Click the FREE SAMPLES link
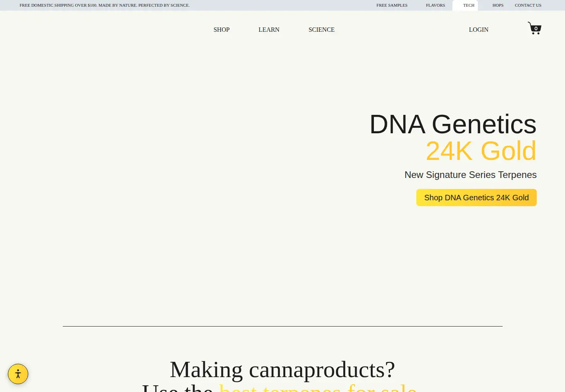This screenshot has height=392, width=565. [x=392, y=5]
